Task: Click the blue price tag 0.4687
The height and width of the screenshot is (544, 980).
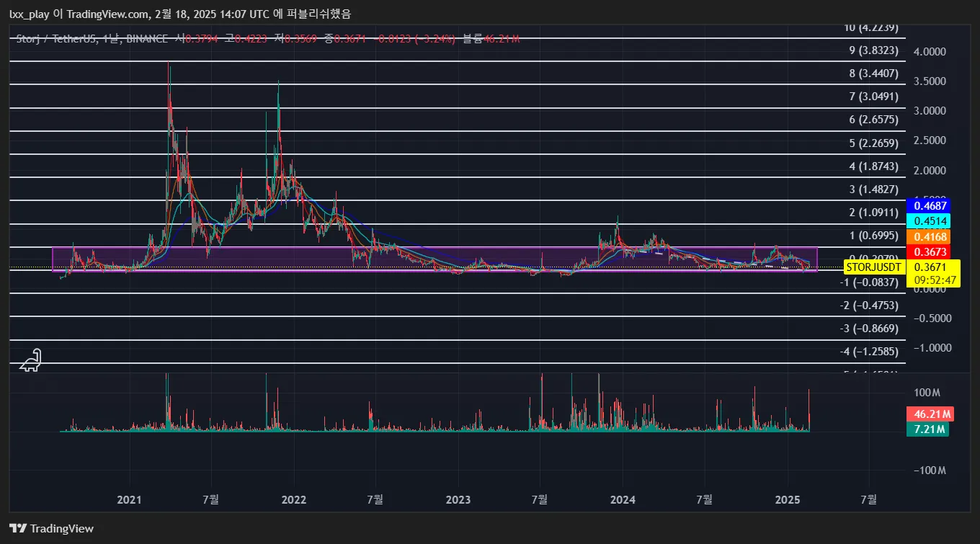Action: point(930,206)
